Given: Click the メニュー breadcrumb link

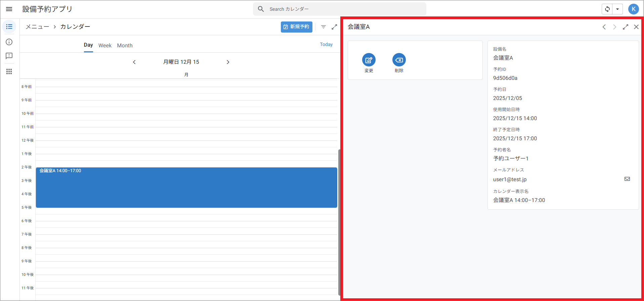Looking at the screenshot, I should [37, 27].
